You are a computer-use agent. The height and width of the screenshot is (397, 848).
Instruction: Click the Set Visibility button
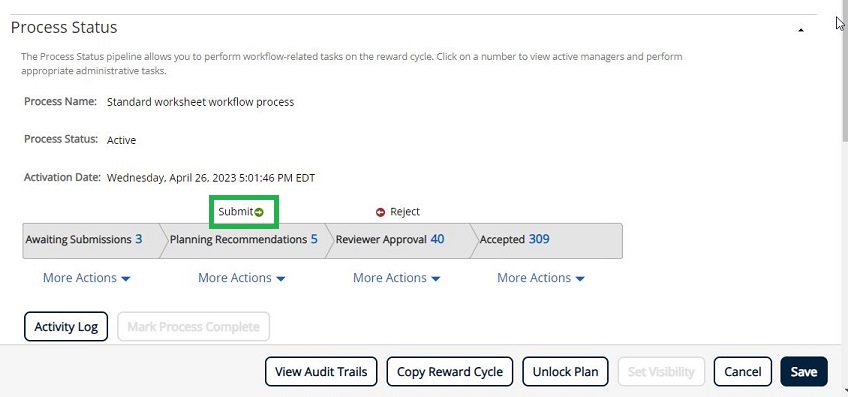pos(661,372)
